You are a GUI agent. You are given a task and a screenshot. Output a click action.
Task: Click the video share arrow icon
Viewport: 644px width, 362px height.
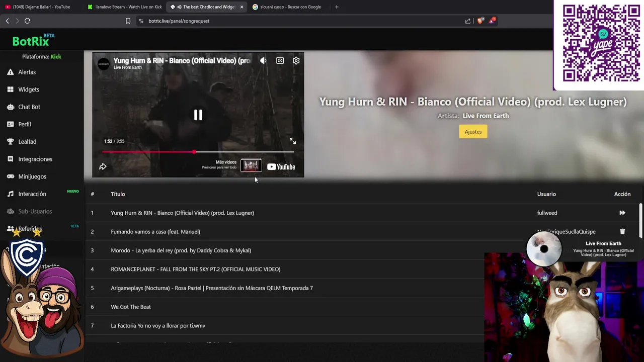[103, 166]
